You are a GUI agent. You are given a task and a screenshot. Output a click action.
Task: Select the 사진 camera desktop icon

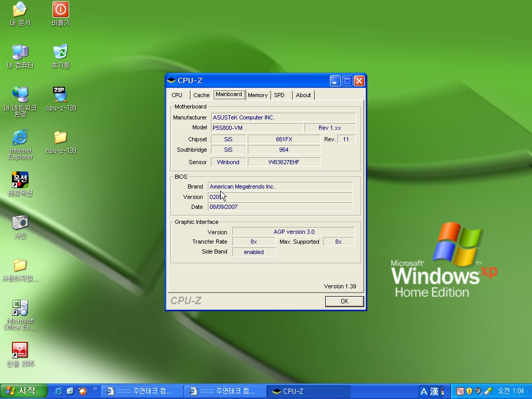(20, 227)
